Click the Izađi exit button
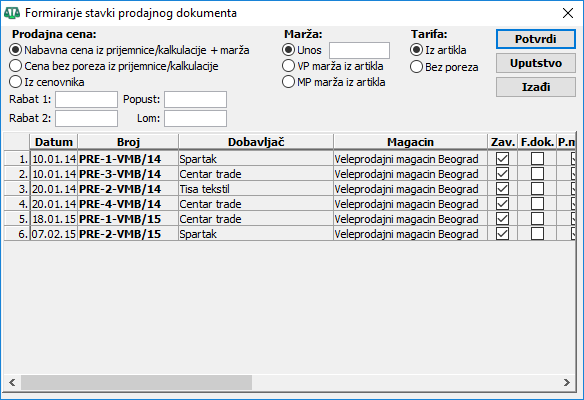The image size is (584, 400). point(536,87)
